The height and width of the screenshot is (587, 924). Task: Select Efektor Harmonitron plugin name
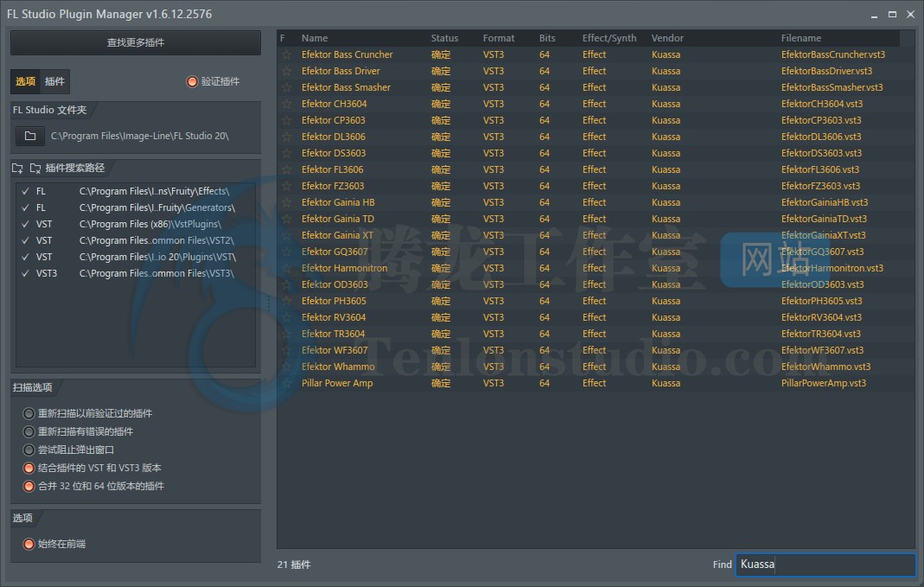point(344,268)
